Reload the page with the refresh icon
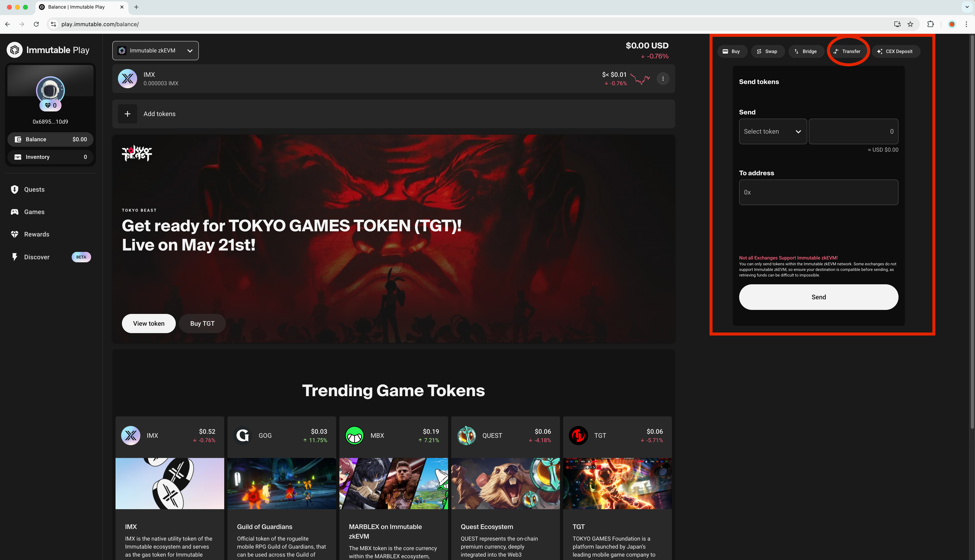The height and width of the screenshot is (560, 975). tap(36, 24)
